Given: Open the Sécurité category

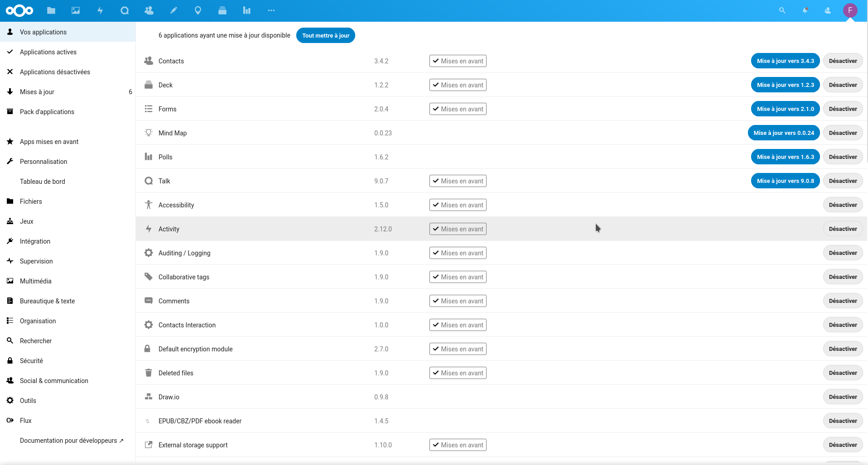Looking at the screenshot, I should click(68, 361).
